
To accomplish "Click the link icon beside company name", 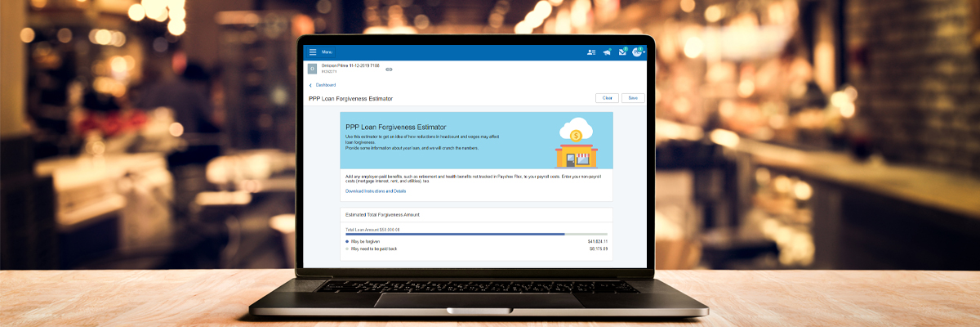I will click(x=389, y=69).
